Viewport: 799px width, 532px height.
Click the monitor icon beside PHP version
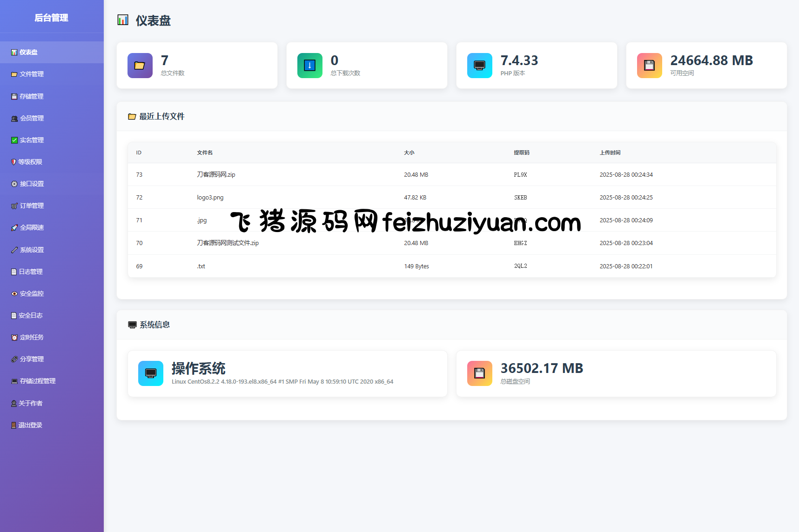[479, 66]
